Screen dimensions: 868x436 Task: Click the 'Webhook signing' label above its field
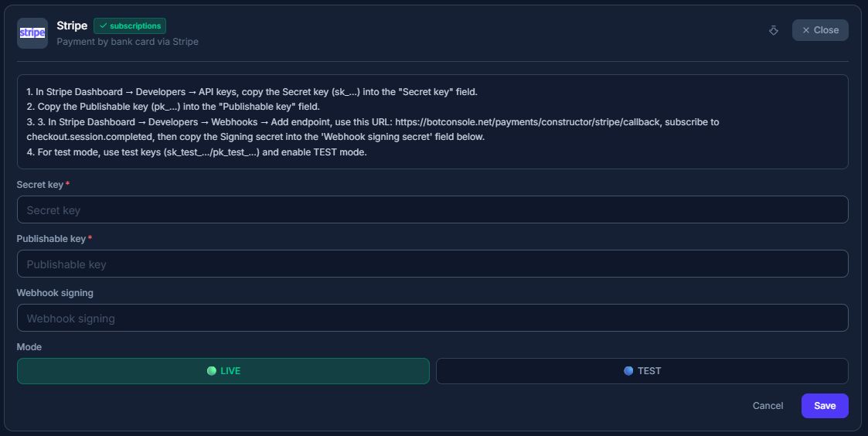click(x=55, y=293)
